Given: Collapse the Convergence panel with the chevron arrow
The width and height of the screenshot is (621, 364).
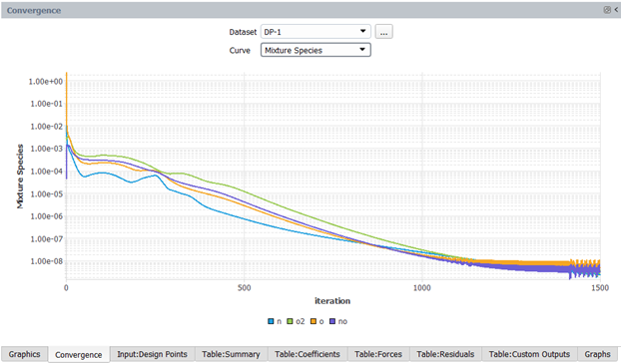Looking at the screenshot, I should click(x=617, y=10).
